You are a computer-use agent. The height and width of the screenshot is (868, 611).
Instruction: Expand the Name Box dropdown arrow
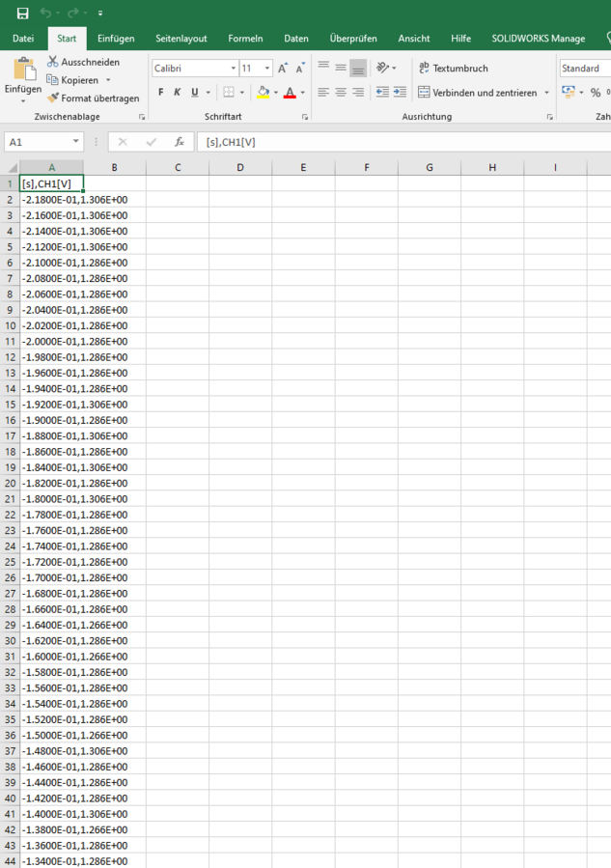click(76, 142)
